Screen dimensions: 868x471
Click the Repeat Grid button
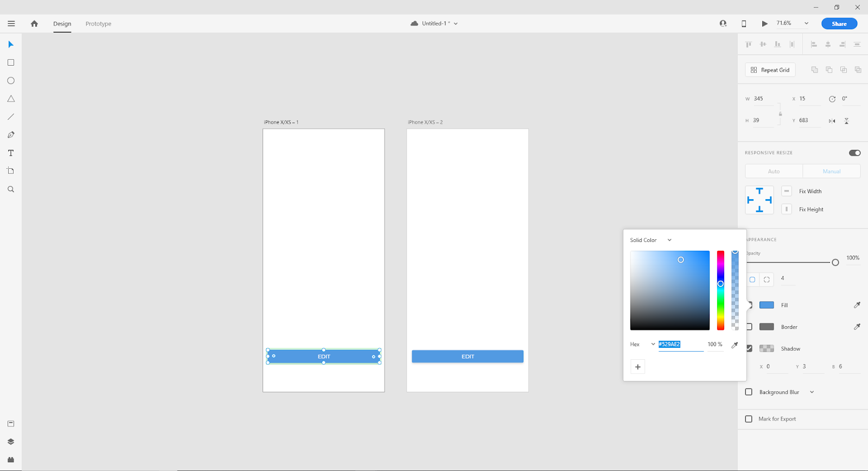pyautogui.click(x=770, y=70)
